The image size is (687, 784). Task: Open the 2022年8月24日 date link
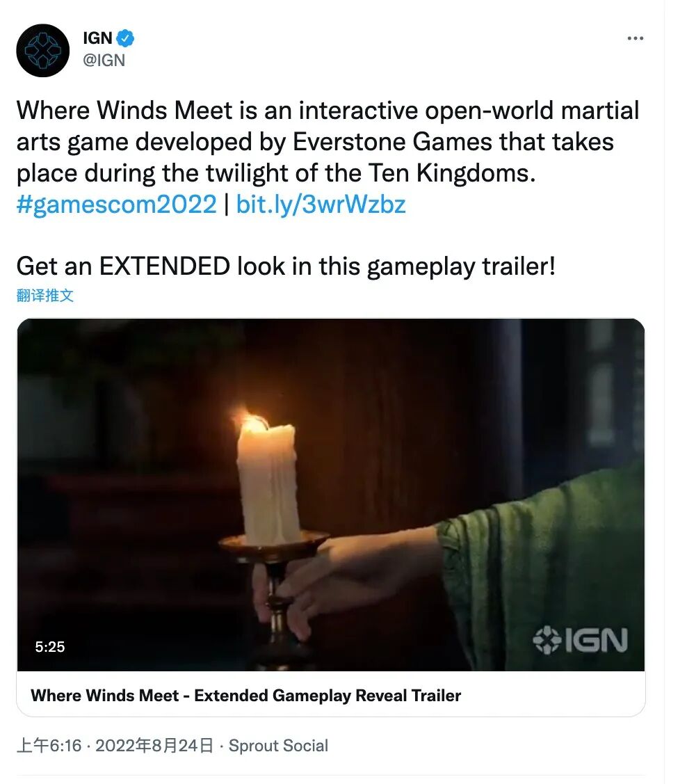click(x=154, y=746)
